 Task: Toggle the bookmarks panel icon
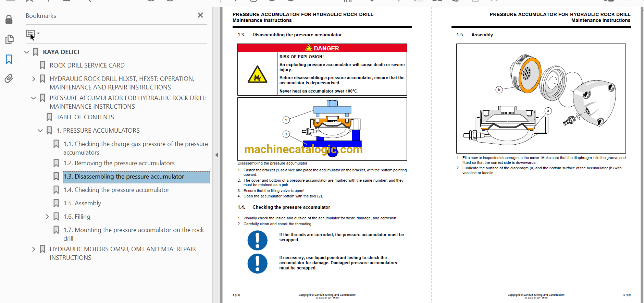9,59
